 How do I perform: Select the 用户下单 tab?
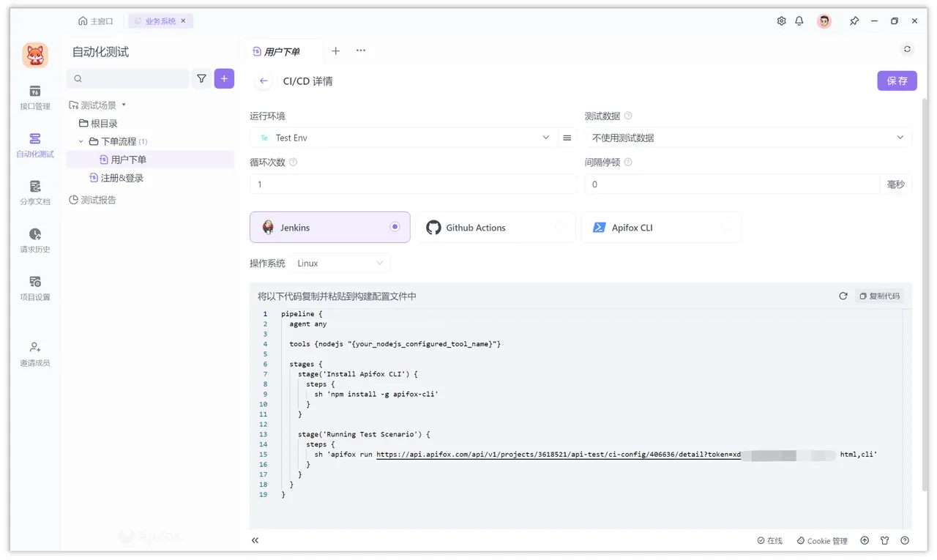282,51
